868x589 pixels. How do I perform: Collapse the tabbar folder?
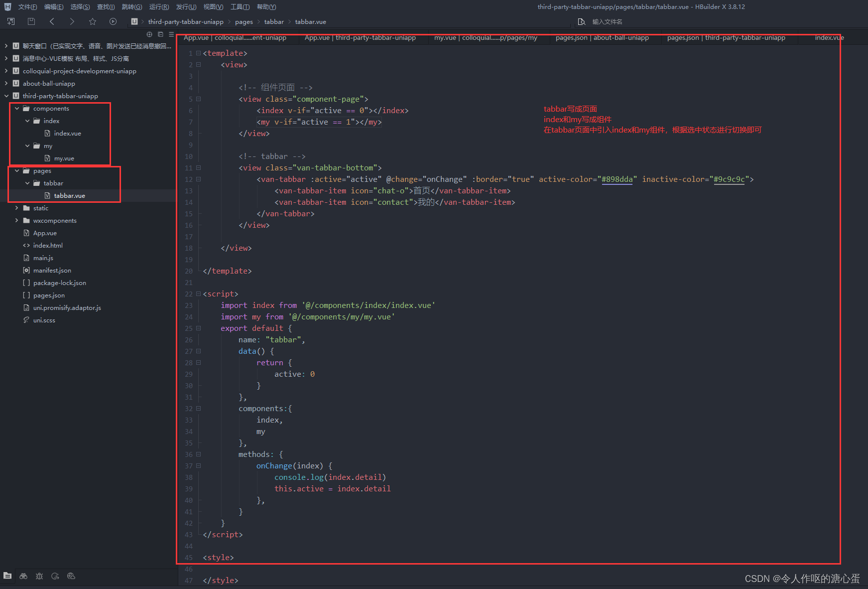click(27, 183)
